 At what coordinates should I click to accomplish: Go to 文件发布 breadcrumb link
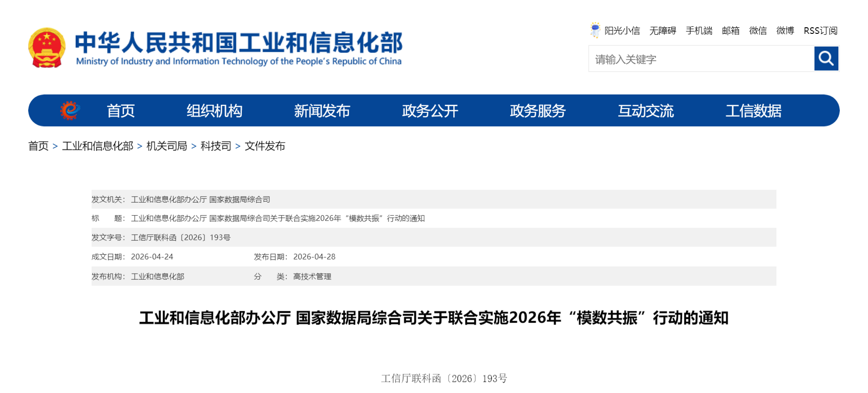pyautogui.click(x=265, y=146)
